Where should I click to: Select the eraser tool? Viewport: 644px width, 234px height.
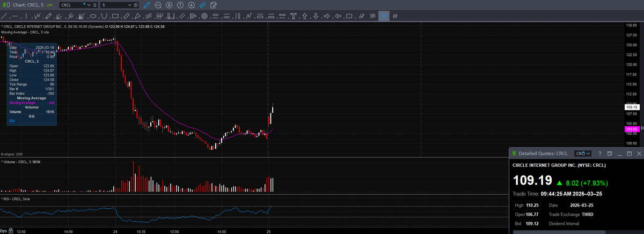361,16
